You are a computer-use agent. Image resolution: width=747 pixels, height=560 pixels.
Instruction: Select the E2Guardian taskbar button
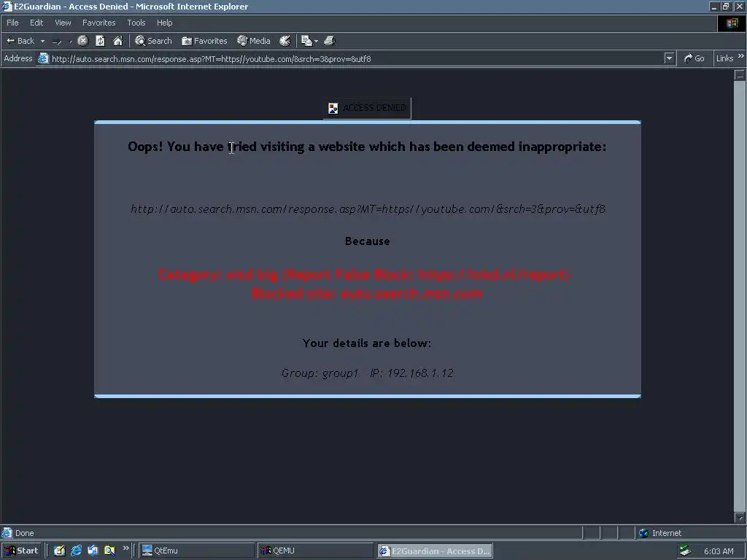pos(435,551)
